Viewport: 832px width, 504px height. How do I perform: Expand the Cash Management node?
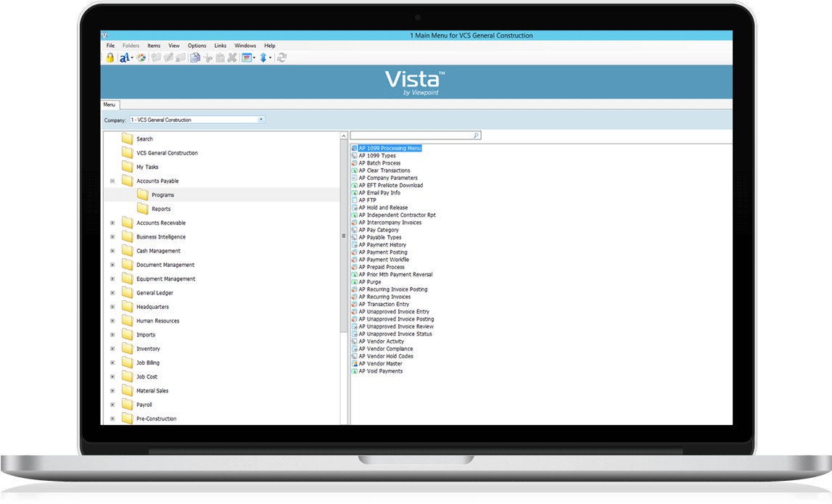112,251
